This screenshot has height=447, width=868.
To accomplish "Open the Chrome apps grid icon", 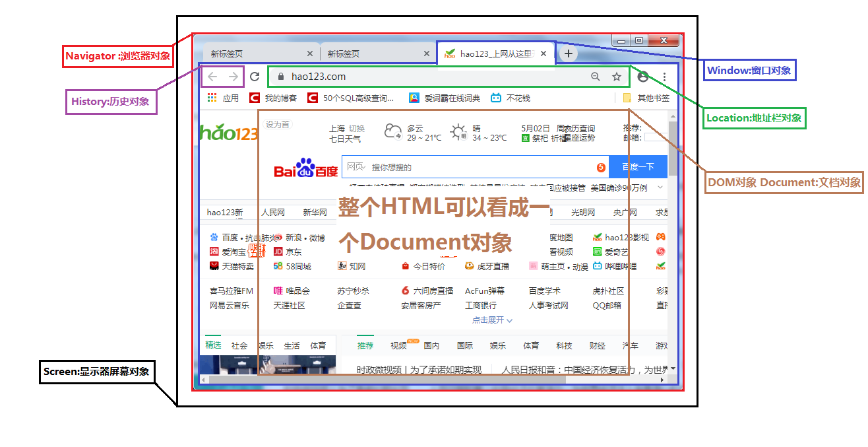I will coord(212,97).
